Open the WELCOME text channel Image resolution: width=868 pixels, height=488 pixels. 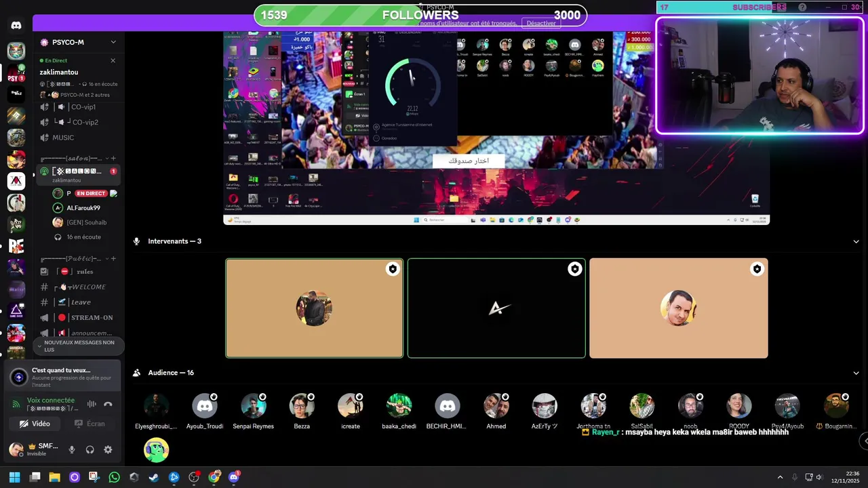78,287
